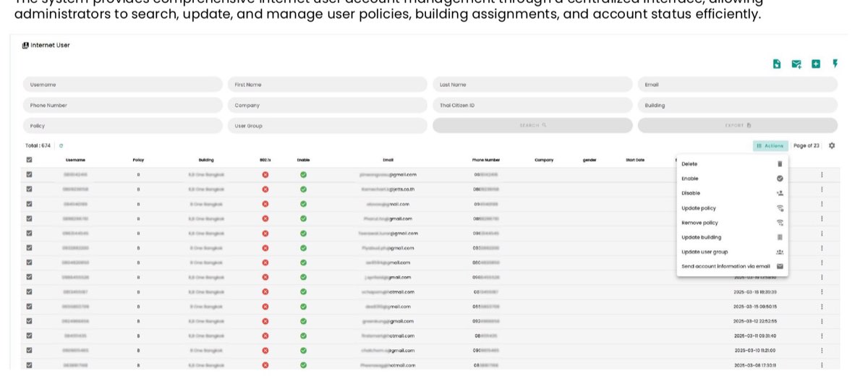Toggle the select-all checkbox in table header

29,160
